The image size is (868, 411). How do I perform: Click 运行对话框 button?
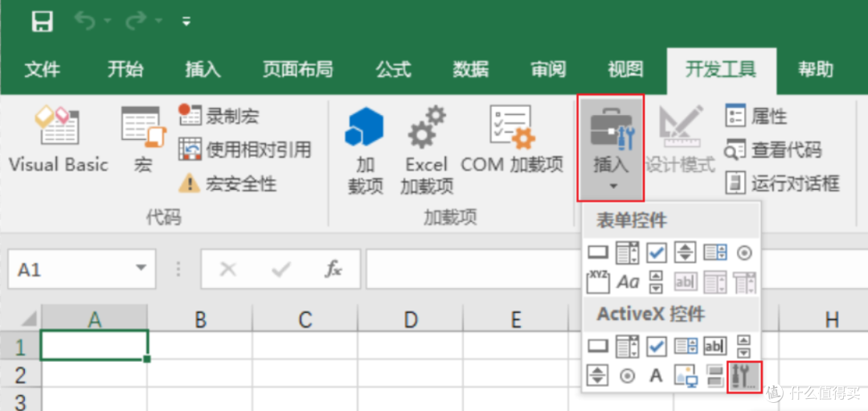782,183
